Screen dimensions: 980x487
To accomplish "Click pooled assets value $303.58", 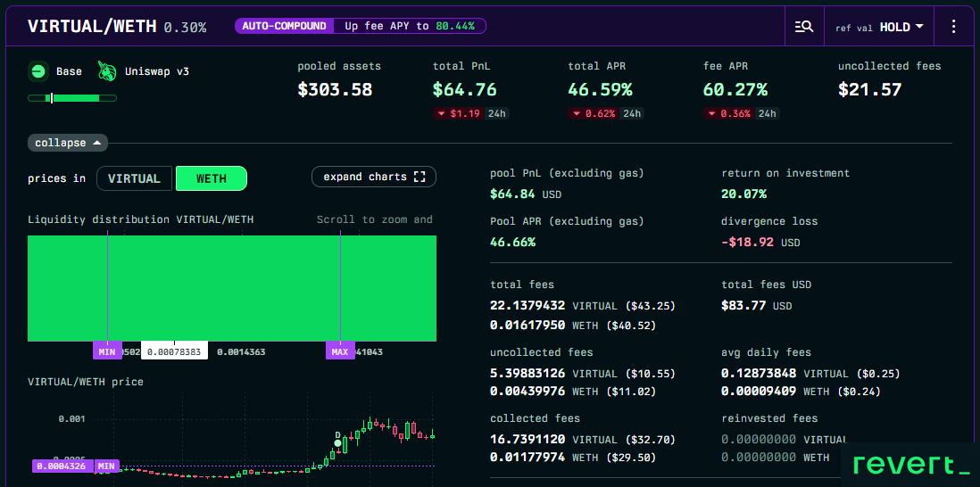I will click(x=335, y=89).
